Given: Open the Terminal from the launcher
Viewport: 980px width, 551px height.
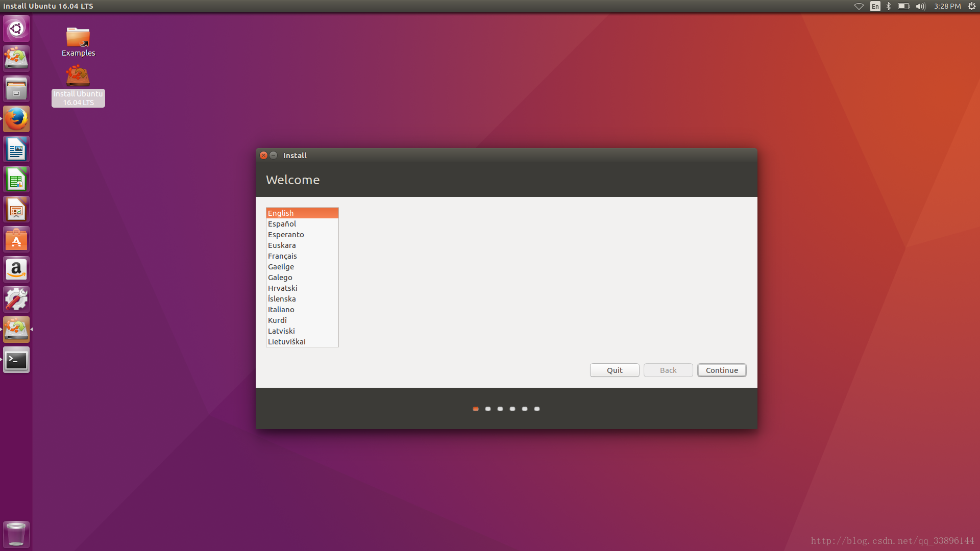Looking at the screenshot, I should coord(16,360).
